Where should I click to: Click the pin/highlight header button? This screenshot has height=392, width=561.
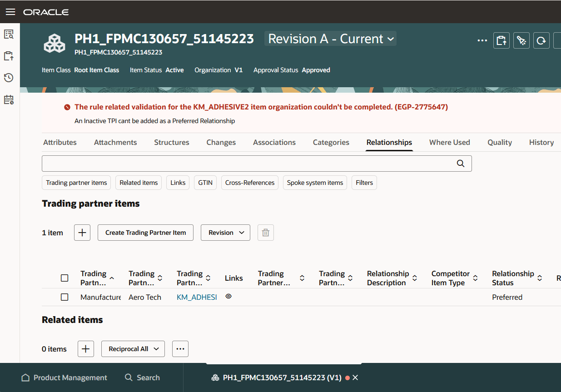pos(521,40)
